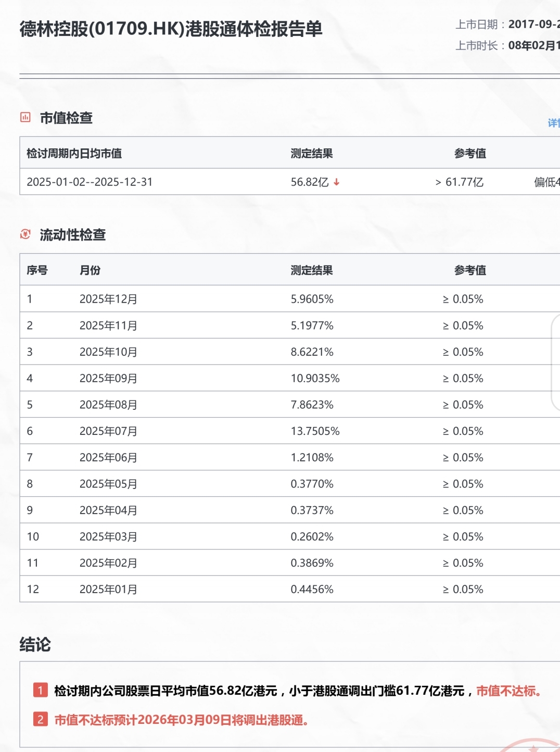Click the 测定结果 header in liquidity table
The width and height of the screenshot is (560, 752).
point(312,270)
